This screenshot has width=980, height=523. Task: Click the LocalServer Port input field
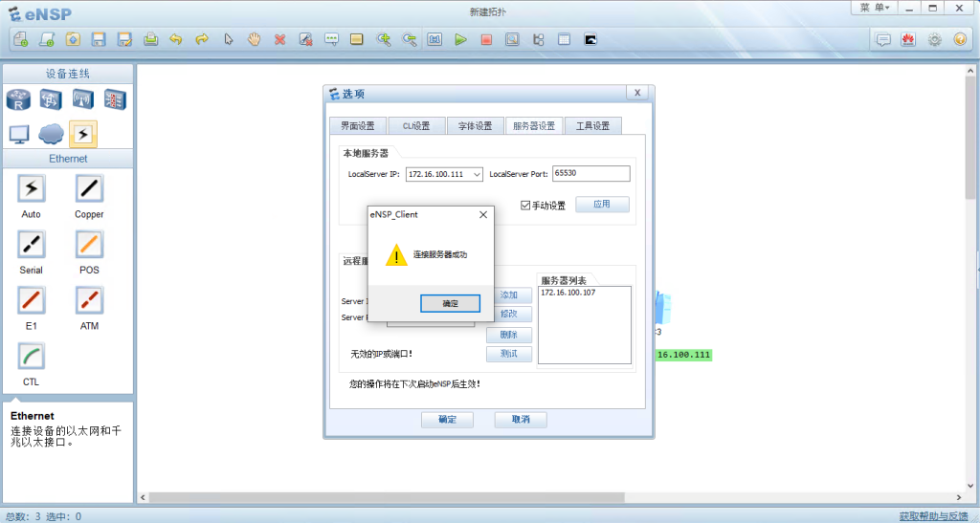click(x=590, y=174)
